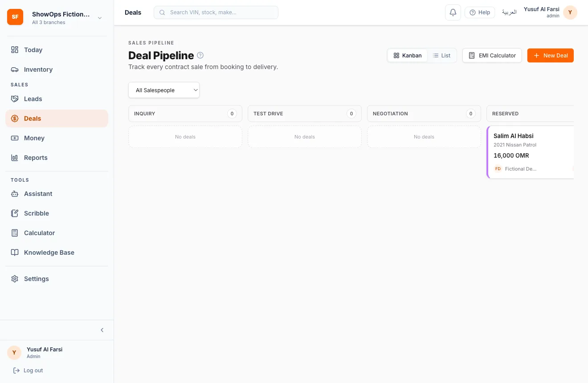Click the Inquiry column header

pyautogui.click(x=185, y=114)
